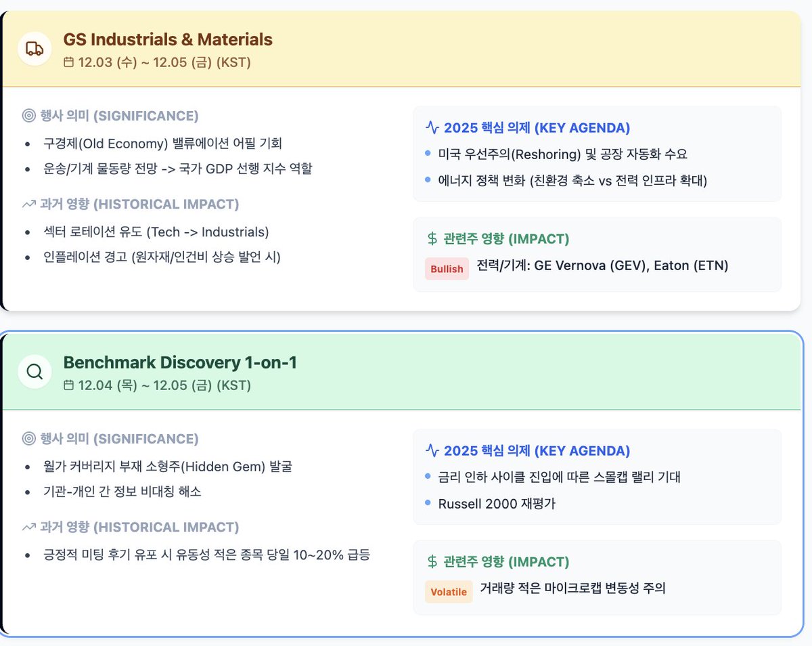
Task: Click the Benchmark Discovery 행사 의미 (SIGNIFICANCE) heading
Action: pyautogui.click(x=119, y=439)
